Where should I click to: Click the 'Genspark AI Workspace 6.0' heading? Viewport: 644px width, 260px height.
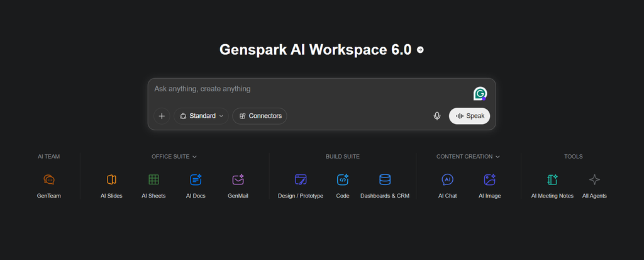(316, 50)
